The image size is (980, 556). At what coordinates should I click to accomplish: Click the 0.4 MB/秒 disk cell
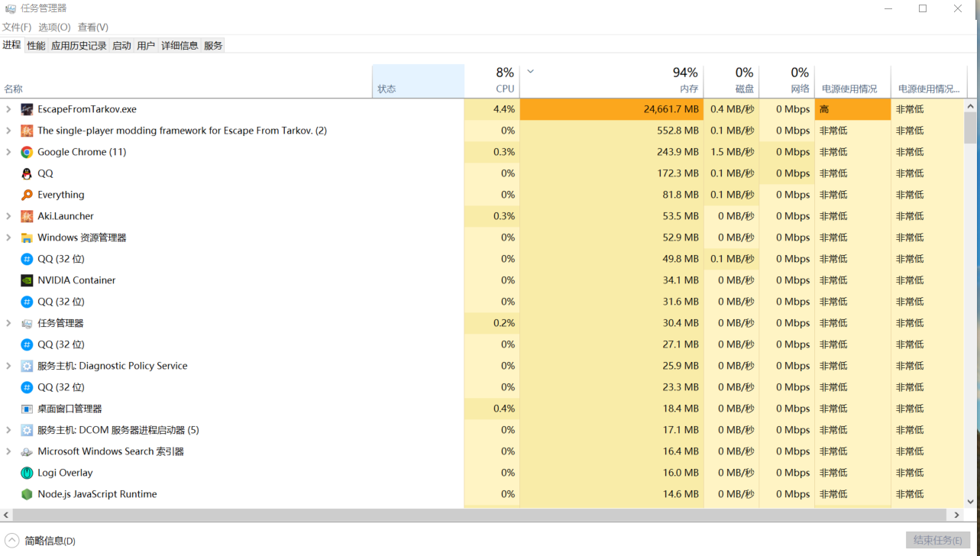click(732, 109)
